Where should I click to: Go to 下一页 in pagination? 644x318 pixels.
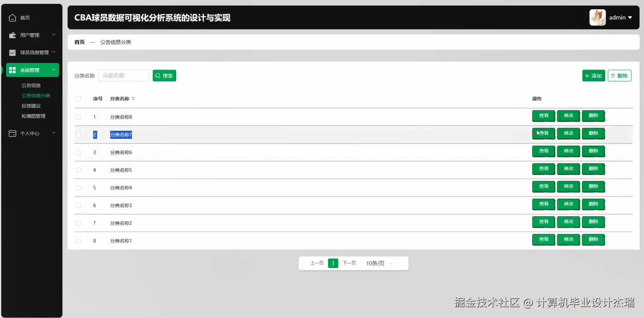click(x=349, y=264)
